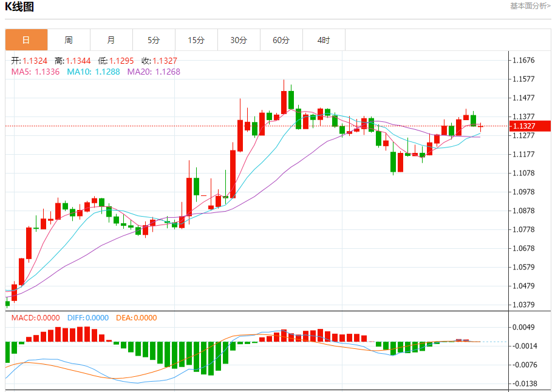Image resolution: width=555 pixels, height=392 pixels.
Task: Click the -0.0138 MACD axis label
Action: point(524,384)
